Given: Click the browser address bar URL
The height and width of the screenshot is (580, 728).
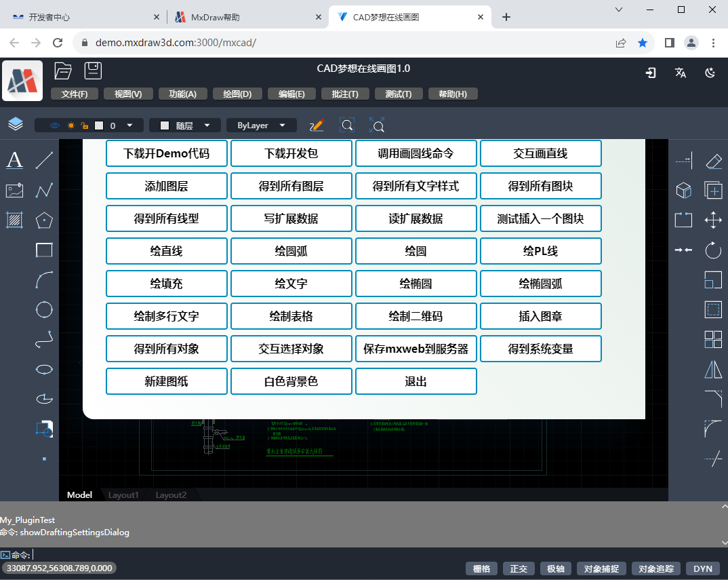Looking at the screenshot, I should click(x=176, y=43).
